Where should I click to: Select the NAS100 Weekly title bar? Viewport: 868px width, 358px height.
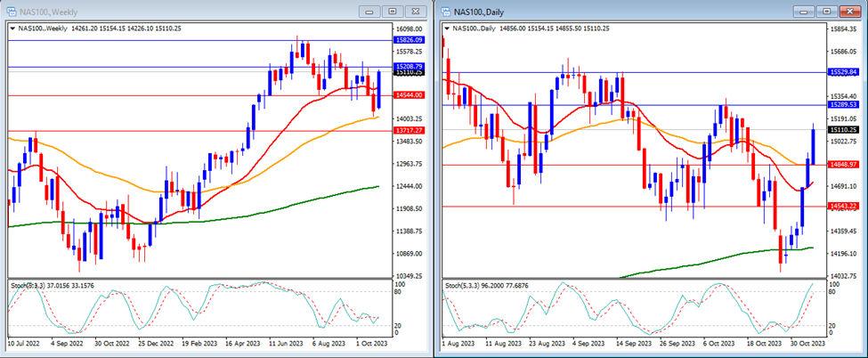(178, 11)
